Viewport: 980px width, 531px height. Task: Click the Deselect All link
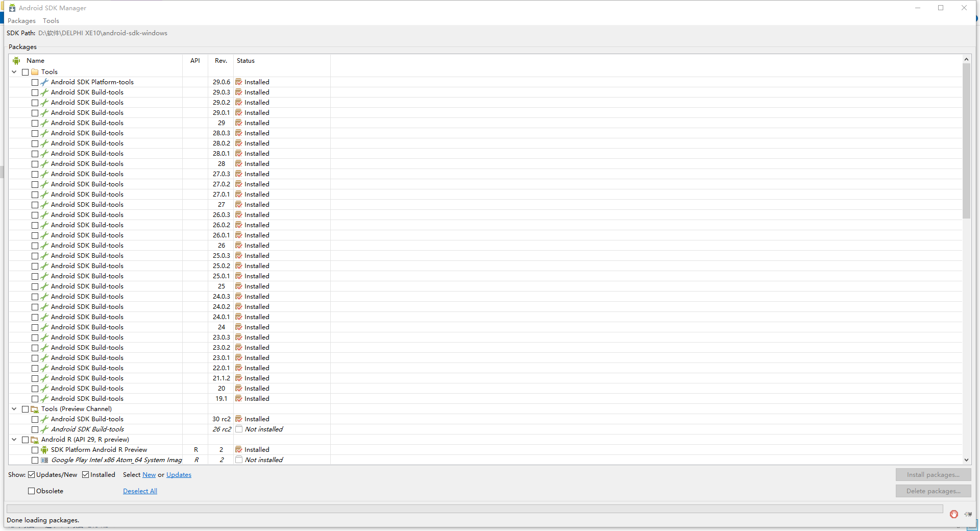(140, 491)
